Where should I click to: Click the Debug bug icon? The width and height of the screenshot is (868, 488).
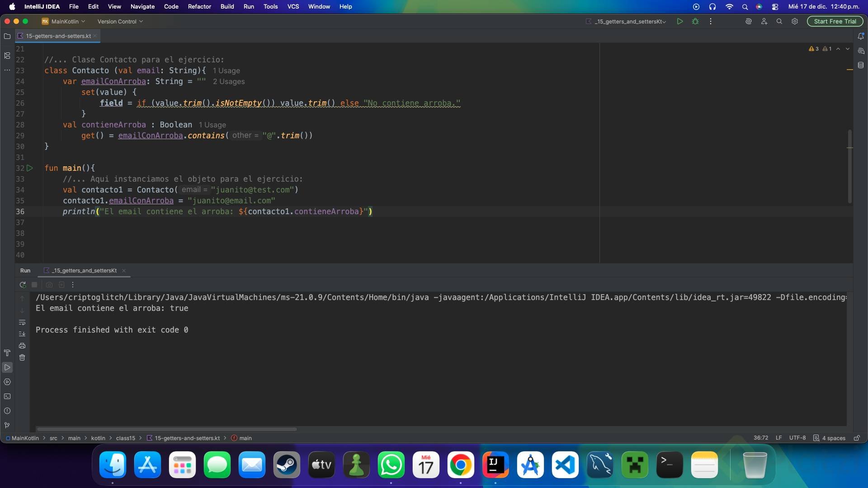coord(695,21)
